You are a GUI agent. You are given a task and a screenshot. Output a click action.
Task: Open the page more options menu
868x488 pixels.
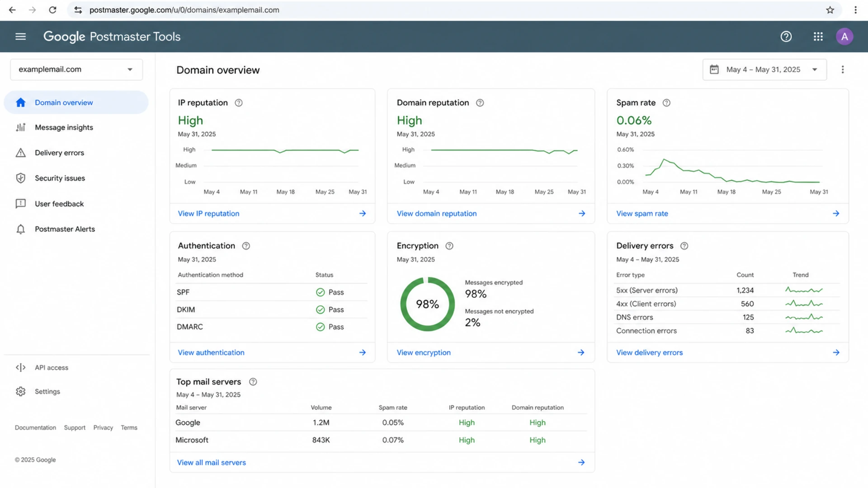tap(843, 70)
